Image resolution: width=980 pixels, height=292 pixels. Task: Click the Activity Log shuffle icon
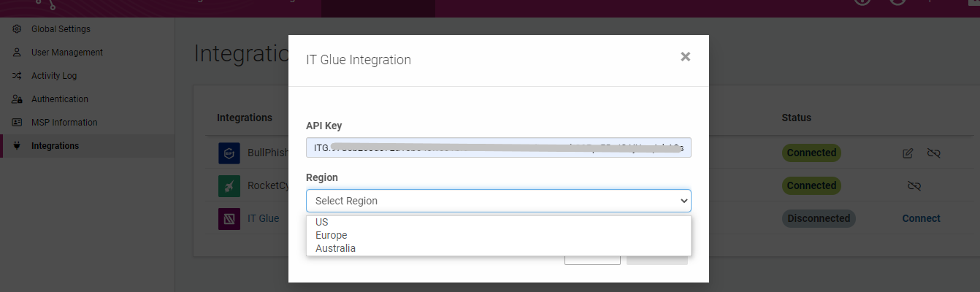17,76
